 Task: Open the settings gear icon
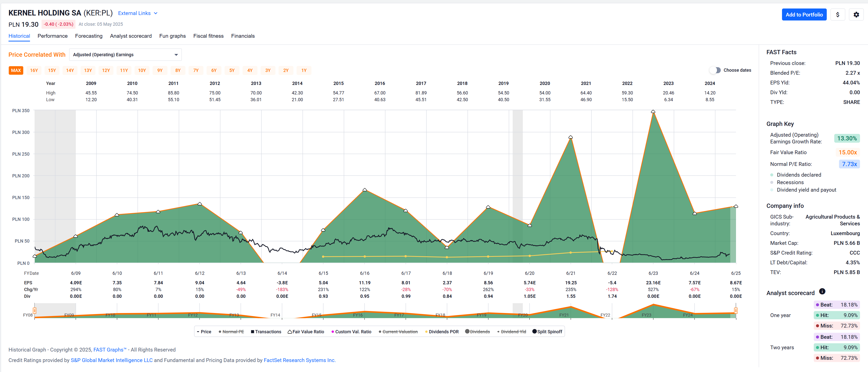856,14
